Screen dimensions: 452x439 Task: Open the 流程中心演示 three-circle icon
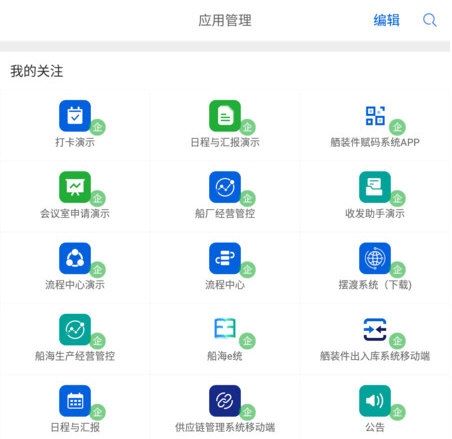tap(75, 258)
